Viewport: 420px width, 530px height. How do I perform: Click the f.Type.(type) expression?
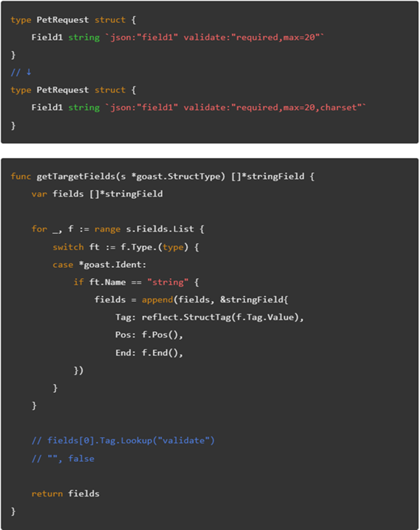pos(155,247)
